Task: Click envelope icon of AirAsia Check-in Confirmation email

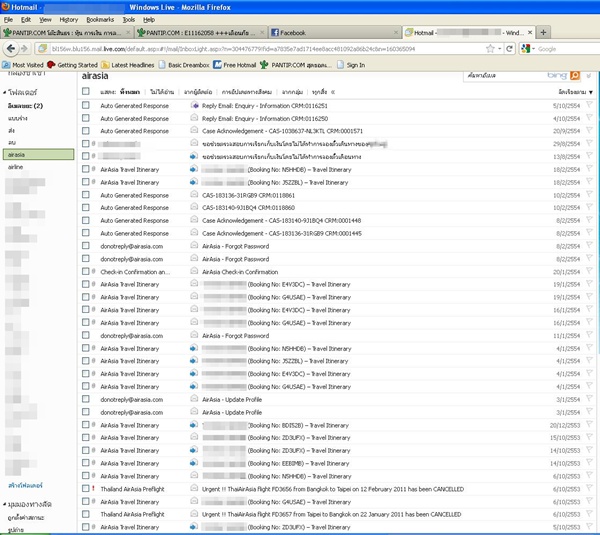Action: (x=194, y=272)
